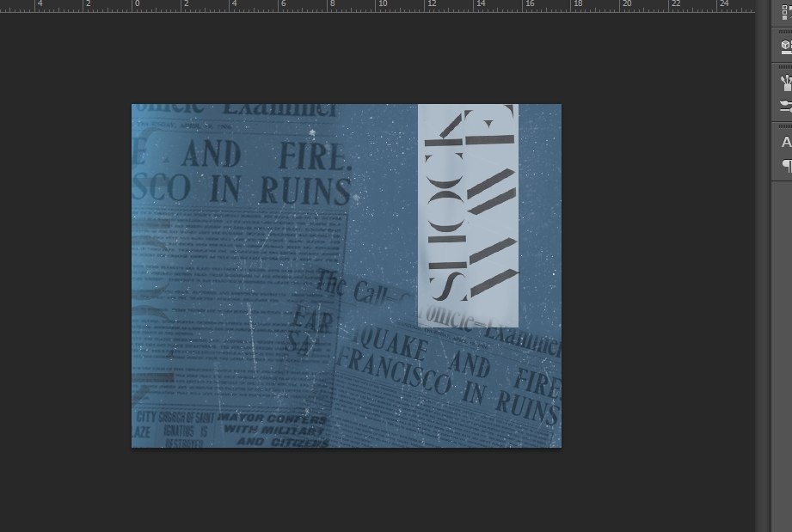Open the topmost collapsed panel icon in dock
The height and width of the screenshot is (532, 792).
[x=785, y=13]
